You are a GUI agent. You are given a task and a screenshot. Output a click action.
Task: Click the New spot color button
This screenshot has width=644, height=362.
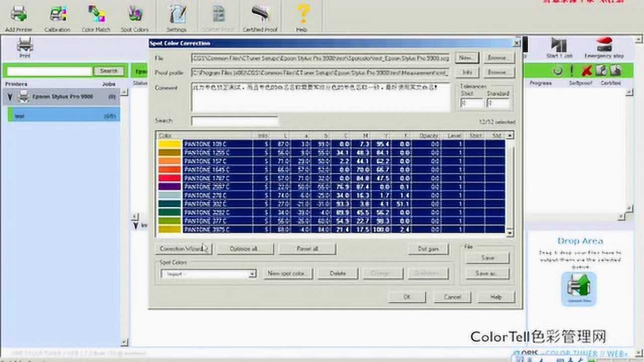click(x=287, y=273)
